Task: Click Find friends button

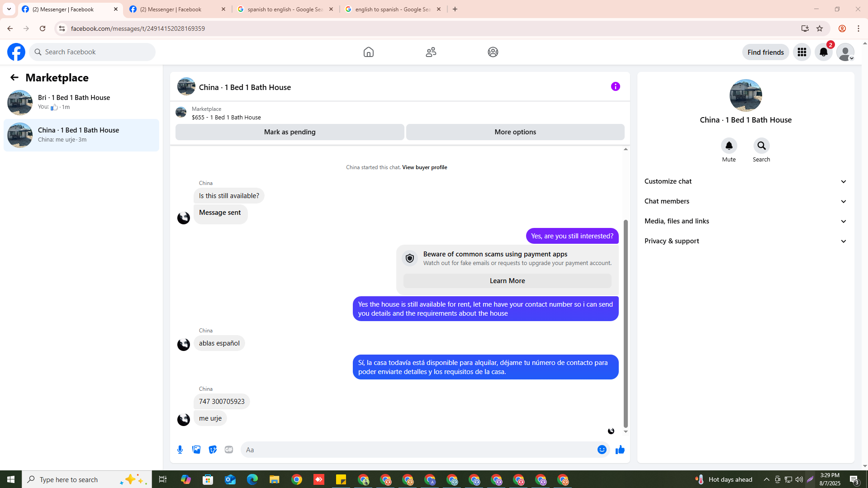Action: [765, 52]
